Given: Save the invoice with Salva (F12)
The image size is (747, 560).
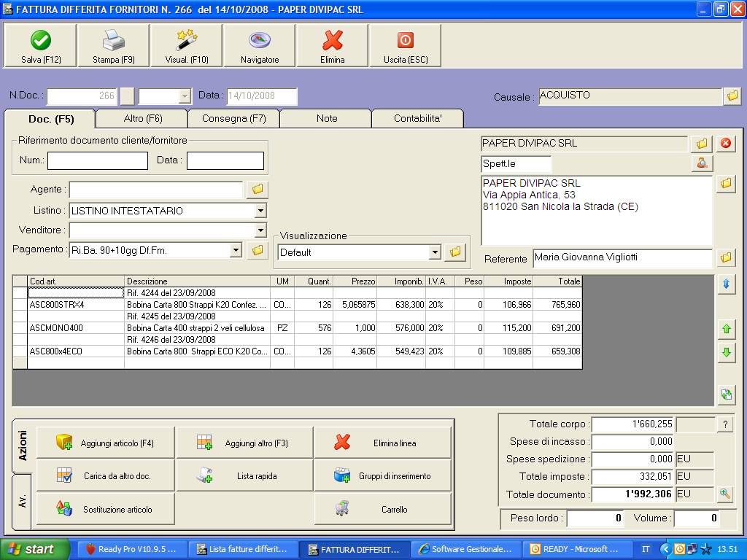Looking at the screenshot, I should tap(41, 46).
